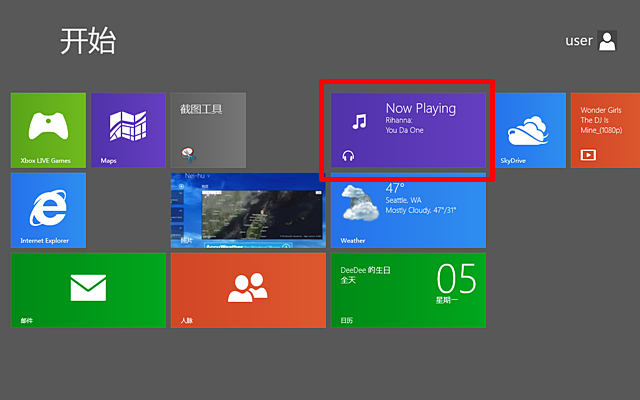Open the 照片 photos tile
This screenshot has width=640, height=400.
(248, 210)
